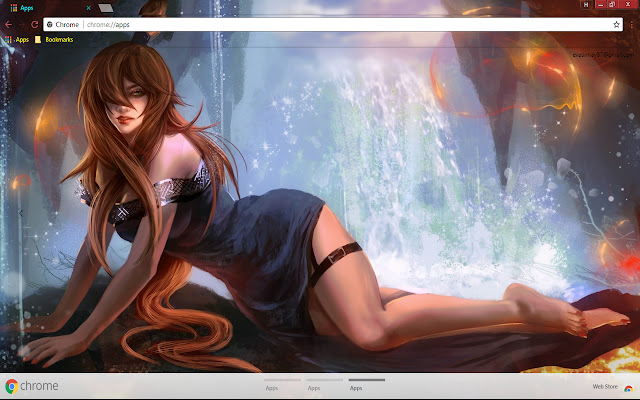Close the Apps tab
The height and width of the screenshot is (400, 640).
pos(88,8)
